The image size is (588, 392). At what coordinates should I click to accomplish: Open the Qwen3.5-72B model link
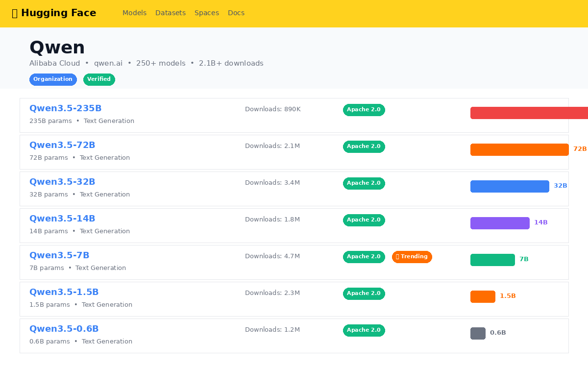62,146
